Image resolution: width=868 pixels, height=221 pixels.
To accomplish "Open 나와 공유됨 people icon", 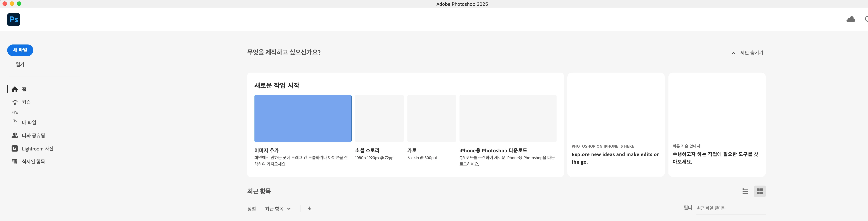I will [x=15, y=135].
